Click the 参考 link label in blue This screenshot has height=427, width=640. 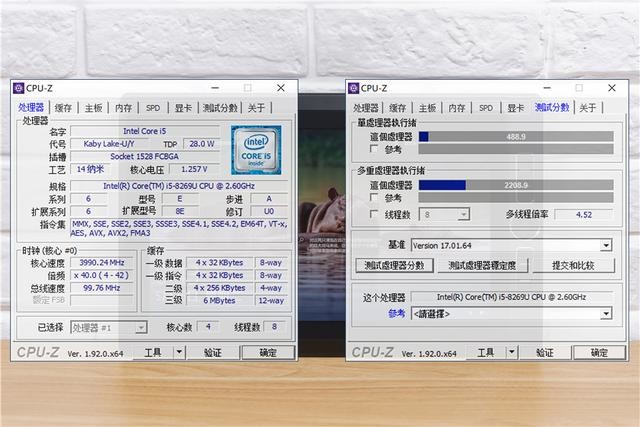click(x=396, y=314)
